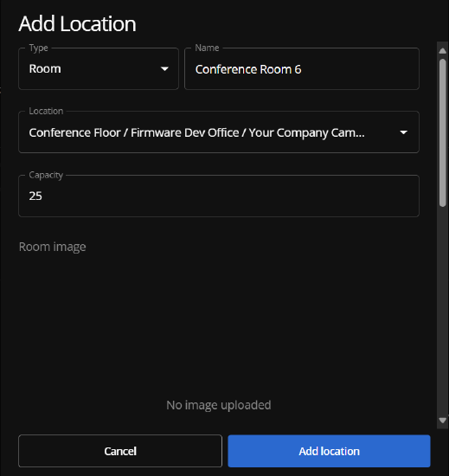Click the Add Location heading
This screenshot has height=476, width=449.
(x=77, y=23)
